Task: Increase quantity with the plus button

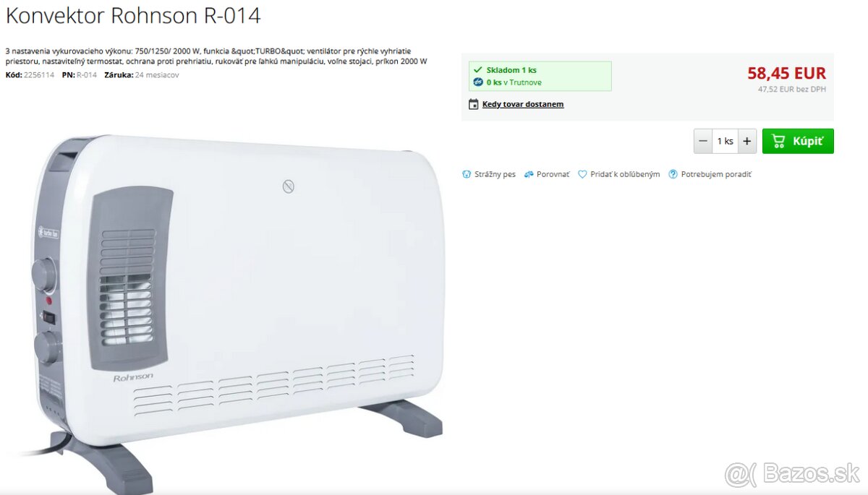Action: click(747, 141)
